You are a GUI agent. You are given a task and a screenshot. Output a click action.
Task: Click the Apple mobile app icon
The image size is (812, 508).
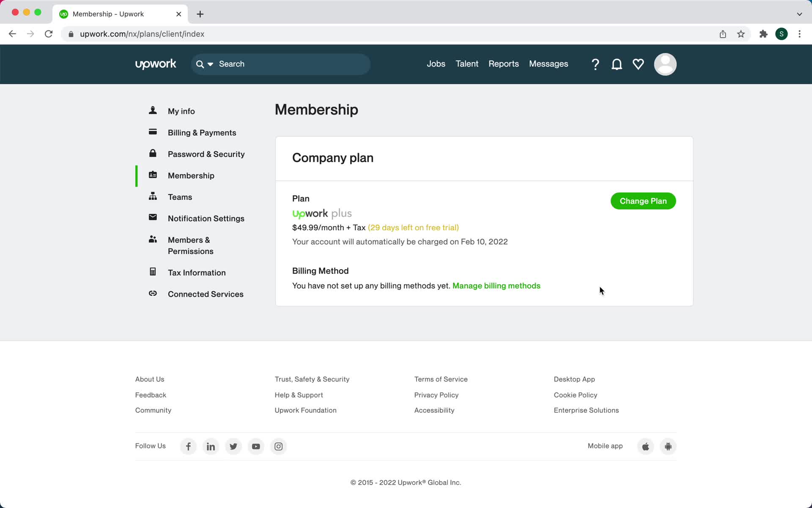pos(645,447)
